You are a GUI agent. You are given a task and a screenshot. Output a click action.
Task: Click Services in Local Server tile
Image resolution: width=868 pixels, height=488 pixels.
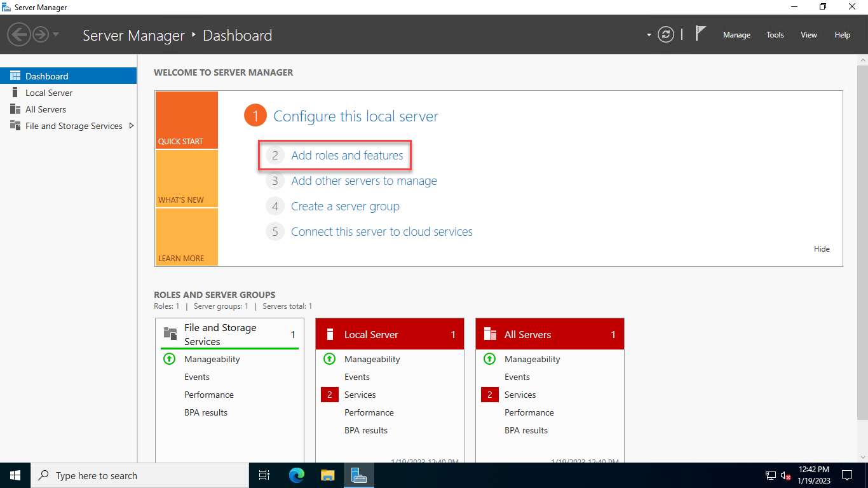pyautogui.click(x=360, y=395)
